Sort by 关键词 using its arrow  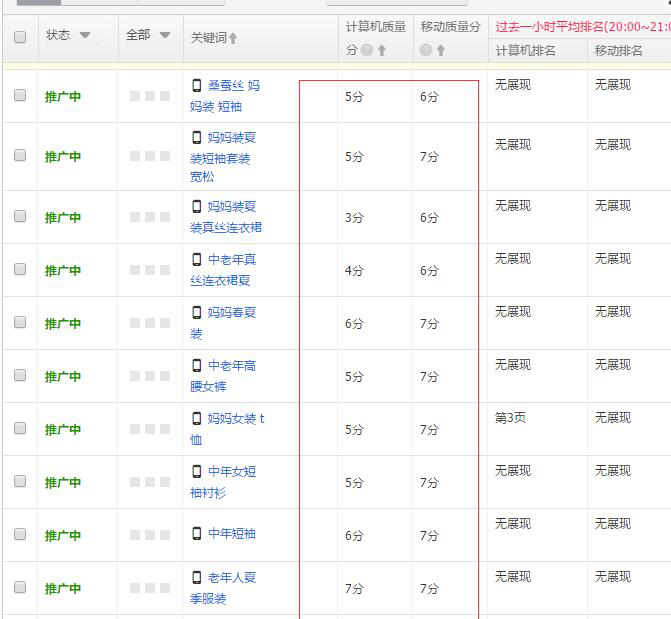[233, 39]
